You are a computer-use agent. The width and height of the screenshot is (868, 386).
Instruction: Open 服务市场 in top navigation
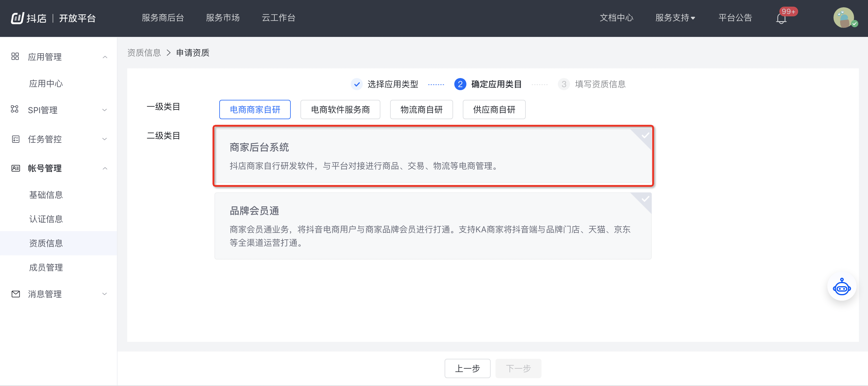point(223,18)
